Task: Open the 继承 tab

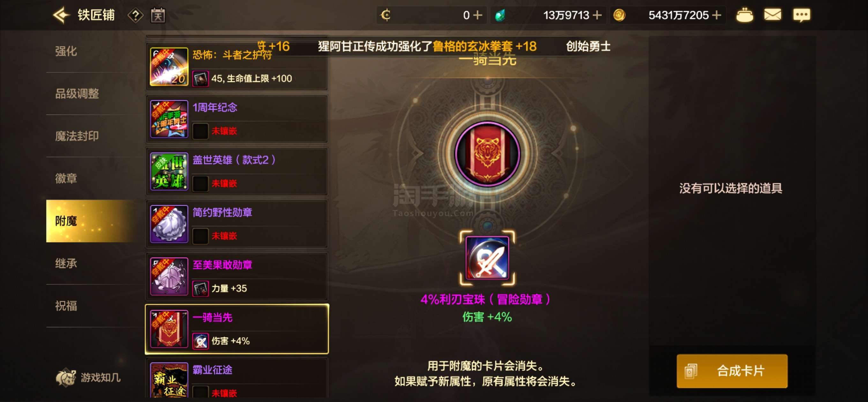Action: [66, 263]
